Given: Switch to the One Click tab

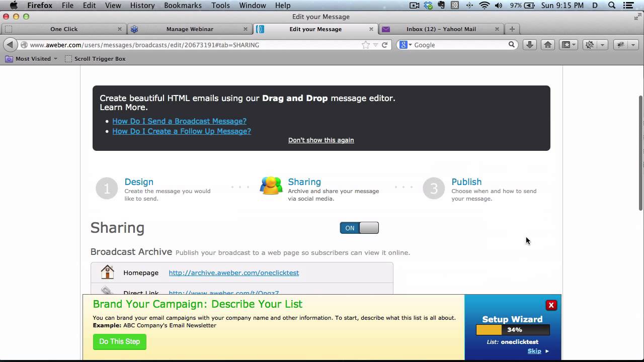Looking at the screenshot, I should (x=64, y=29).
